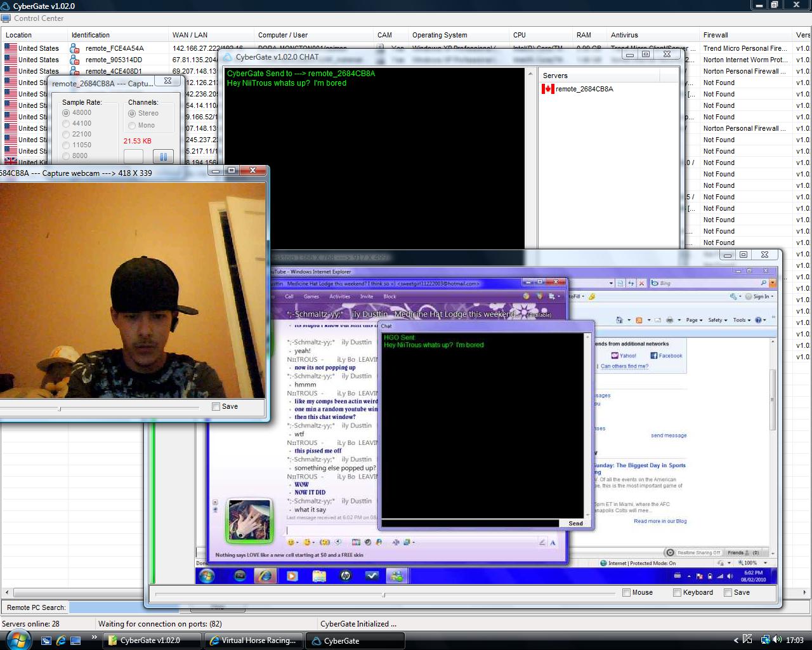Select the 48000 sample rate option
The width and height of the screenshot is (812, 650).
coord(66,113)
